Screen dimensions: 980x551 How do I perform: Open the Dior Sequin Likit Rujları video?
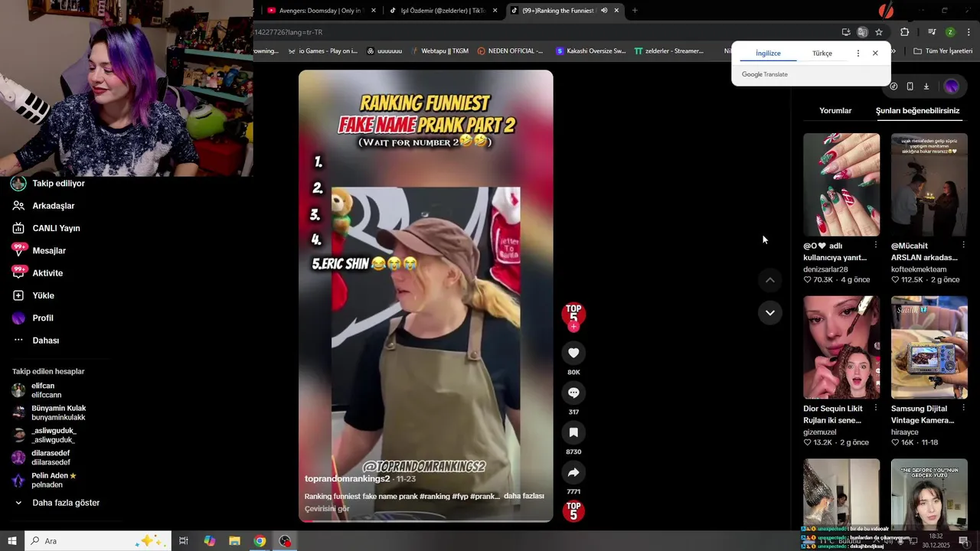(841, 347)
